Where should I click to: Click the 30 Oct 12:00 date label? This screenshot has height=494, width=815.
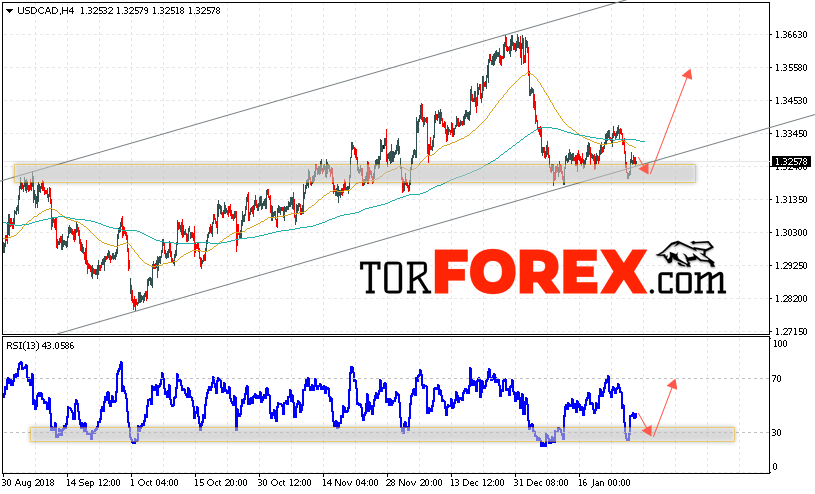tap(284, 483)
